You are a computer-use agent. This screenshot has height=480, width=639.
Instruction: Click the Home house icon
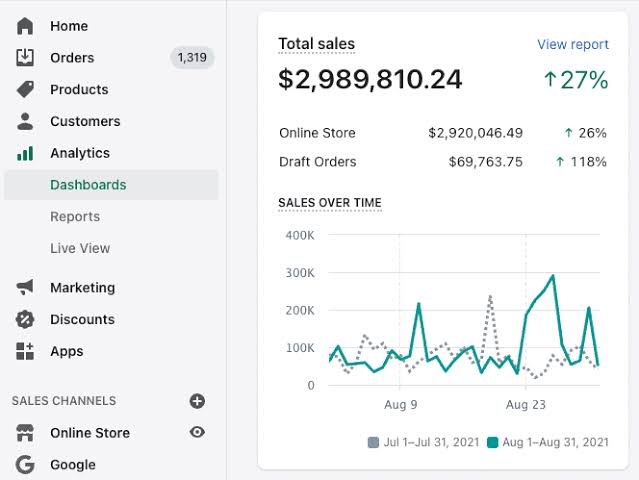click(25, 26)
